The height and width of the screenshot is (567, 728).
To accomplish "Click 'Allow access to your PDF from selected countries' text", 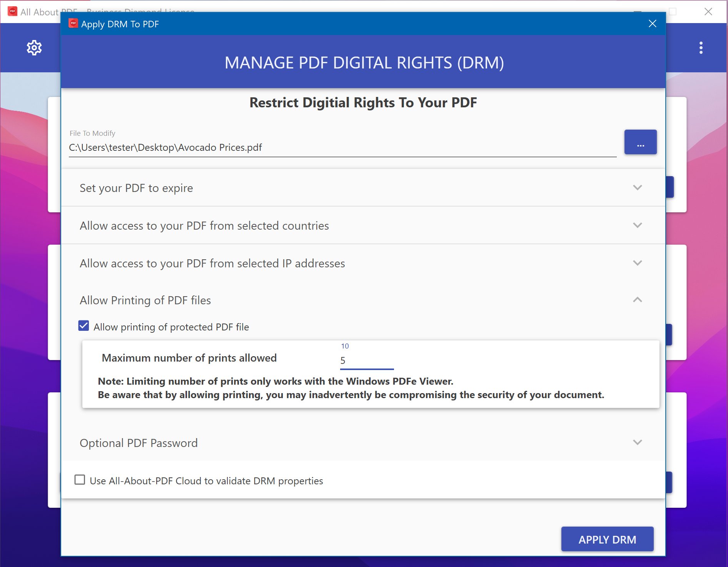I will coord(204,226).
